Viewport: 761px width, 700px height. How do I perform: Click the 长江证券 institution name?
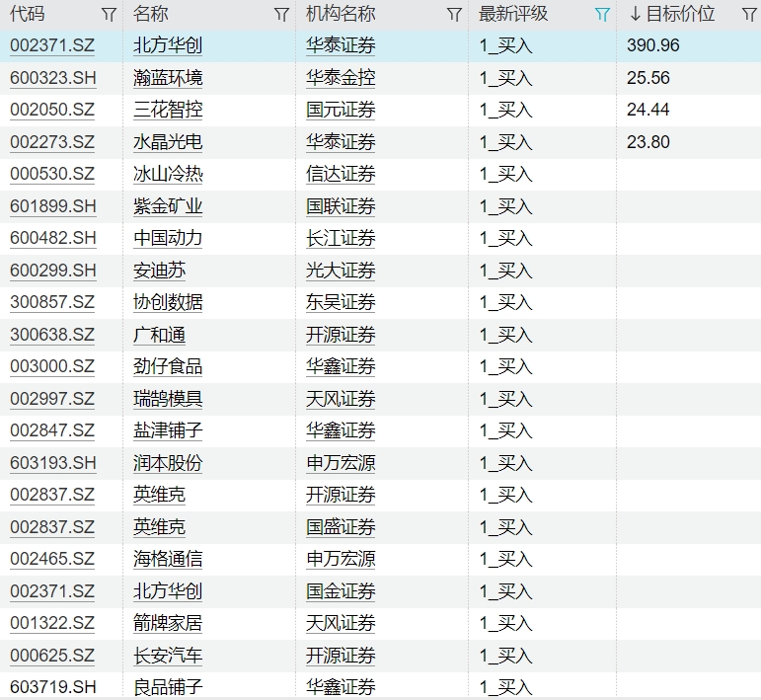click(341, 238)
